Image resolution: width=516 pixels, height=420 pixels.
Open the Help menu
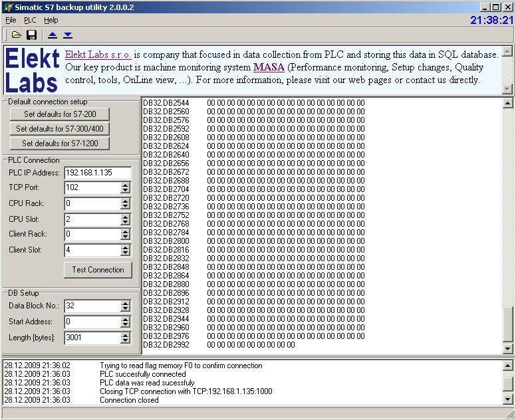[x=51, y=20]
